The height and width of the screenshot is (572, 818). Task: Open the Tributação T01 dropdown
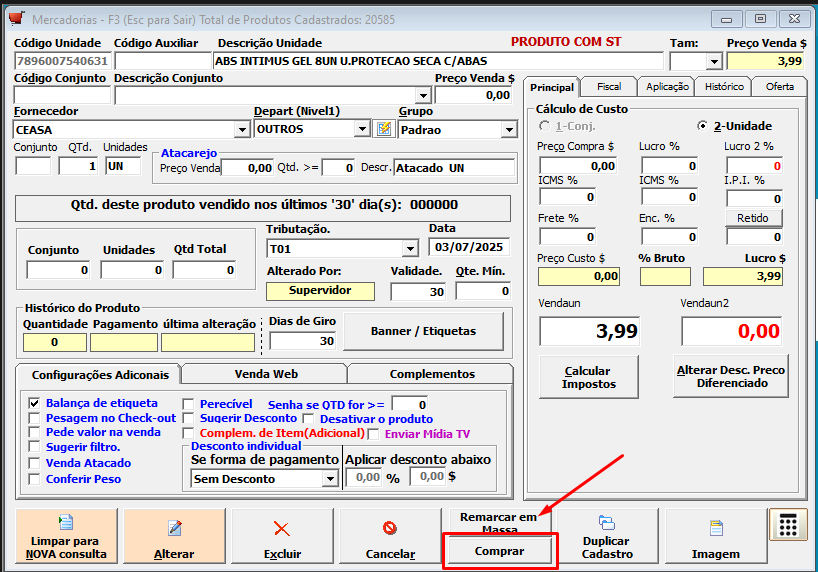tap(410, 248)
